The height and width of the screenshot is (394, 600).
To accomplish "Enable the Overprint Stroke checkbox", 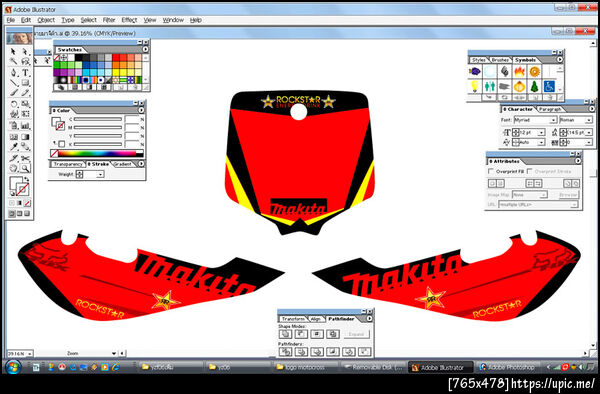I will tap(530, 171).
